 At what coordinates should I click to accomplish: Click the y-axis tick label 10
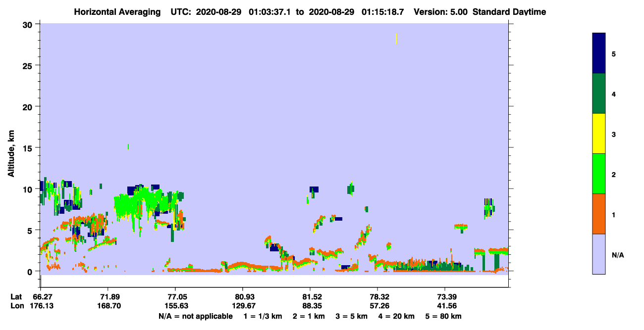click(x=28, y=189)
